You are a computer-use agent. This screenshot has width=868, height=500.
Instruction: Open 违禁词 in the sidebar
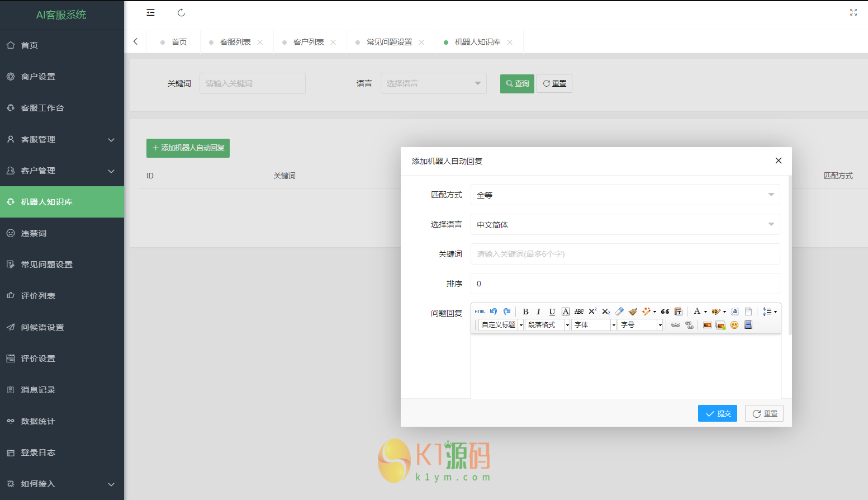point(34,233)
